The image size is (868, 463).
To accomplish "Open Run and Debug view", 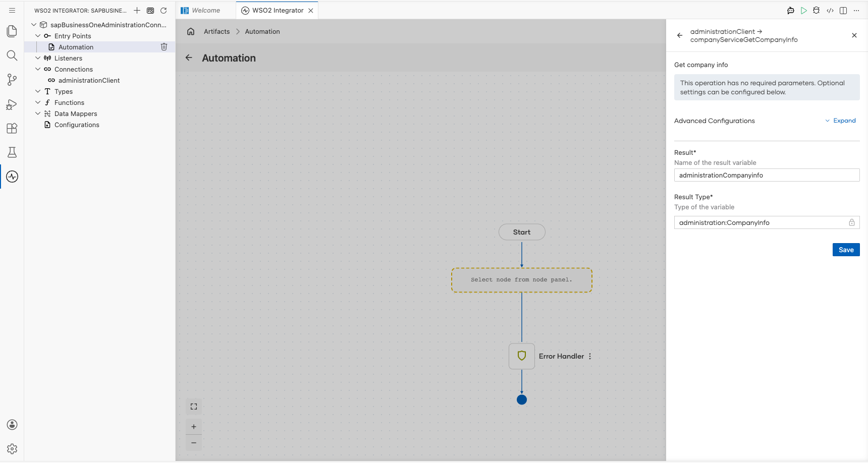I will [12, 104].
